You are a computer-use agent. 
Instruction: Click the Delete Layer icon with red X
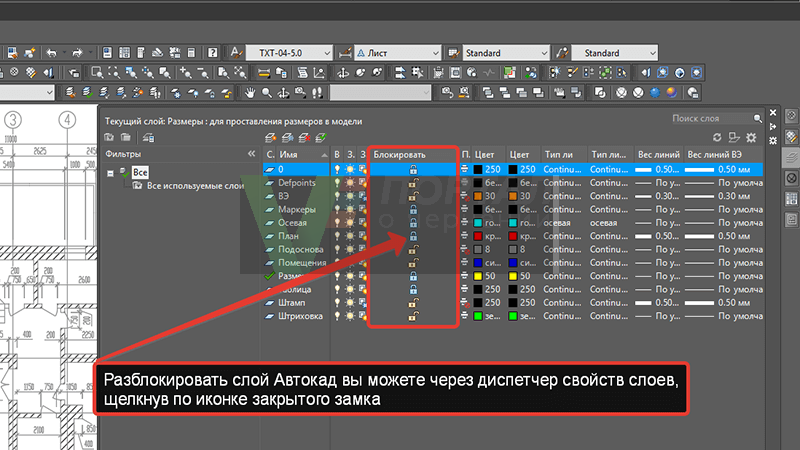point(304,138)
